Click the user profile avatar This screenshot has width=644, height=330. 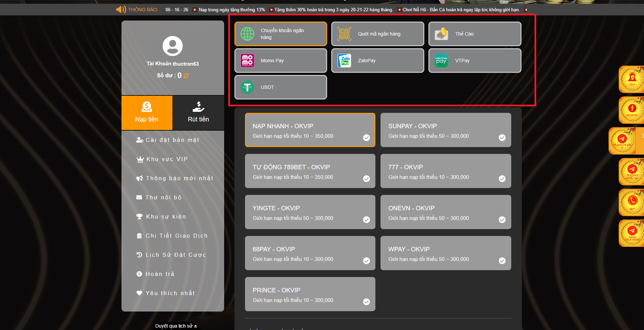172,46
